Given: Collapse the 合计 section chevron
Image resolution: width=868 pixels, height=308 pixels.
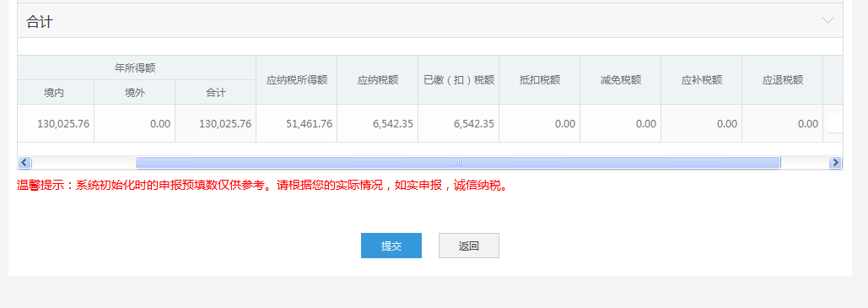Looking at the screenshot, I should tap(828, 20).
